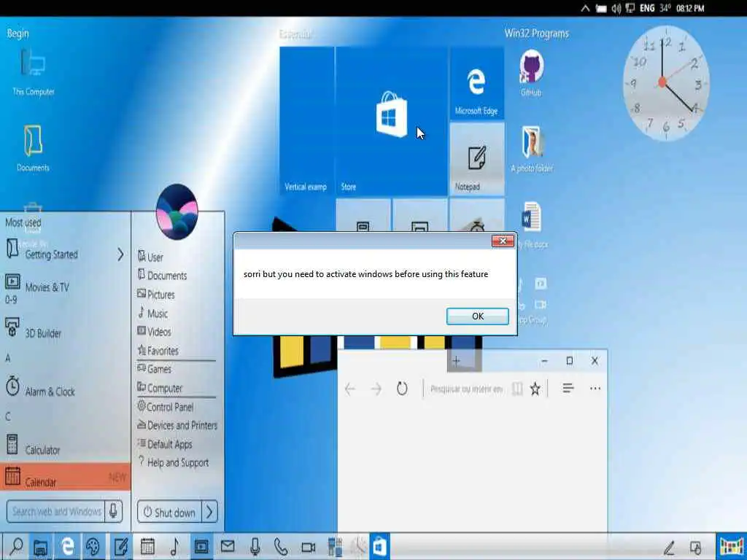
Task: Open Documents link in start menu
Action: [x=162, y=275]
